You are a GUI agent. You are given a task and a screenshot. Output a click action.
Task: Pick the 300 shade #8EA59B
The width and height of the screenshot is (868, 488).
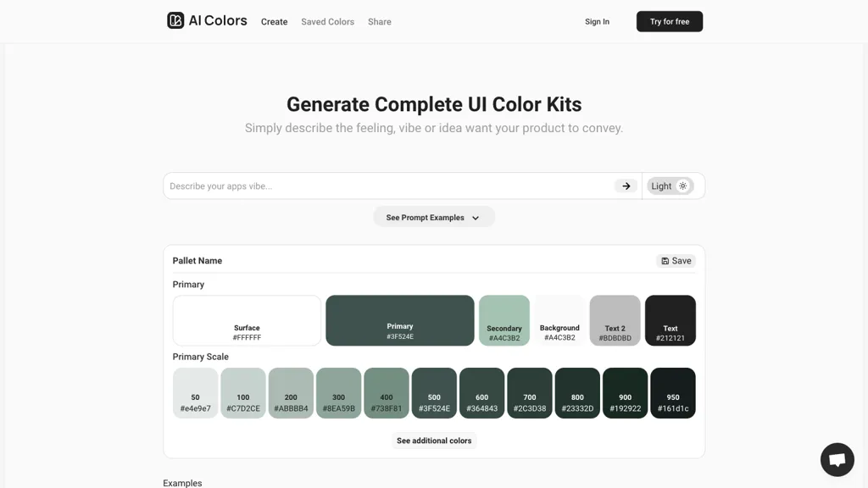(x=339, y=393)
